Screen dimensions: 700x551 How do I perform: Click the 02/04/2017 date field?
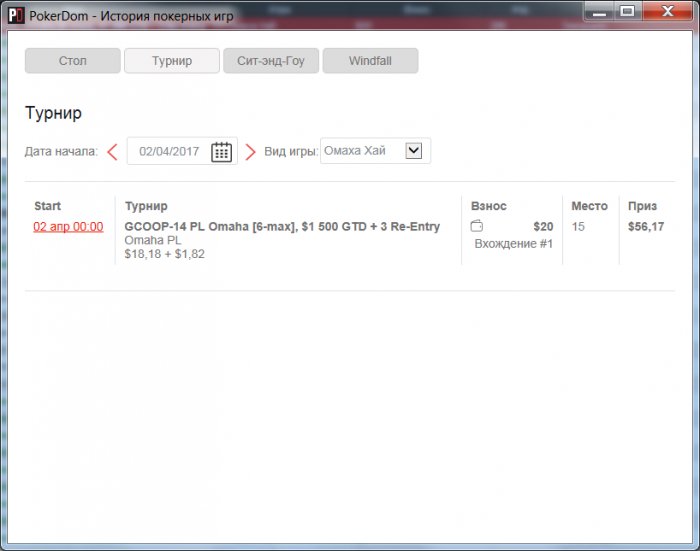coord(182,151)
